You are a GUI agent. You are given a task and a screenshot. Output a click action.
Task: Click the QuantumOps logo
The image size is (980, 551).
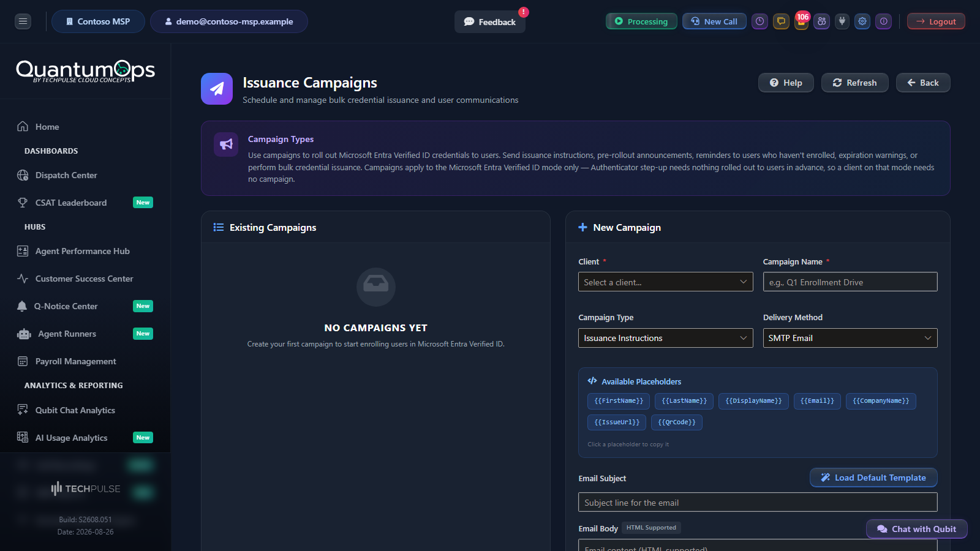pos(85,71)
